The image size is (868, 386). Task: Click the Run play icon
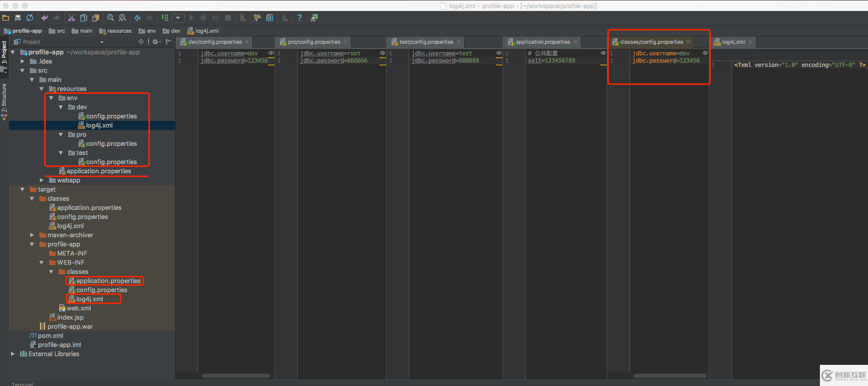click(192, 18)
